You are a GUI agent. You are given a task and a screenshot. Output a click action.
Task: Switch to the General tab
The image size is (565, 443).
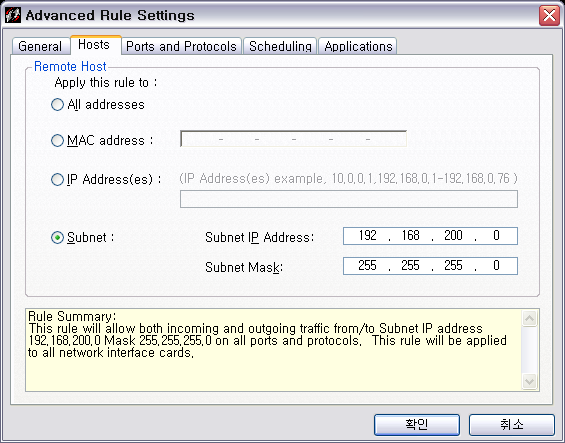pos(40,46)
